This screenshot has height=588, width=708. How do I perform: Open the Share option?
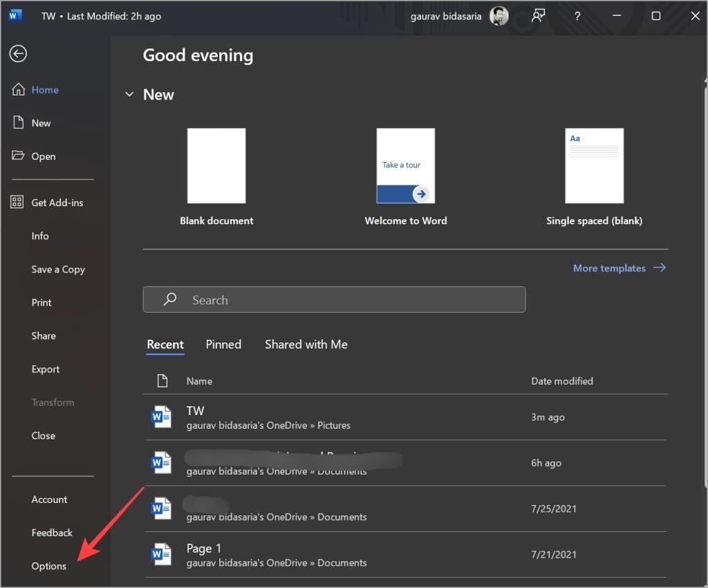coord(44,336)
